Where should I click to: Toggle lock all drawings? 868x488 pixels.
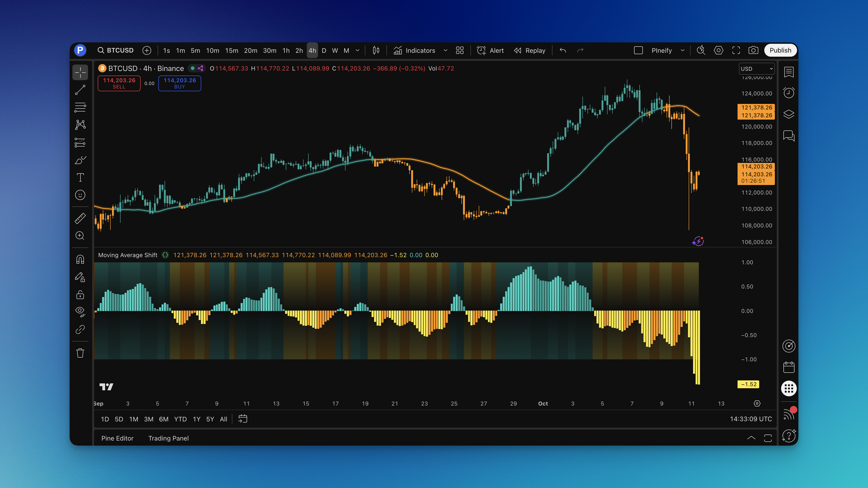(x=80, y=295)
